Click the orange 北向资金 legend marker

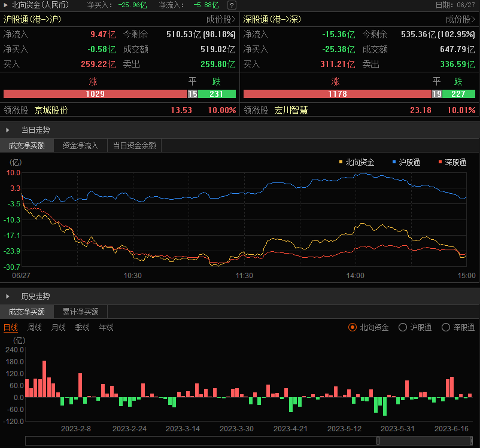point(341,162)
